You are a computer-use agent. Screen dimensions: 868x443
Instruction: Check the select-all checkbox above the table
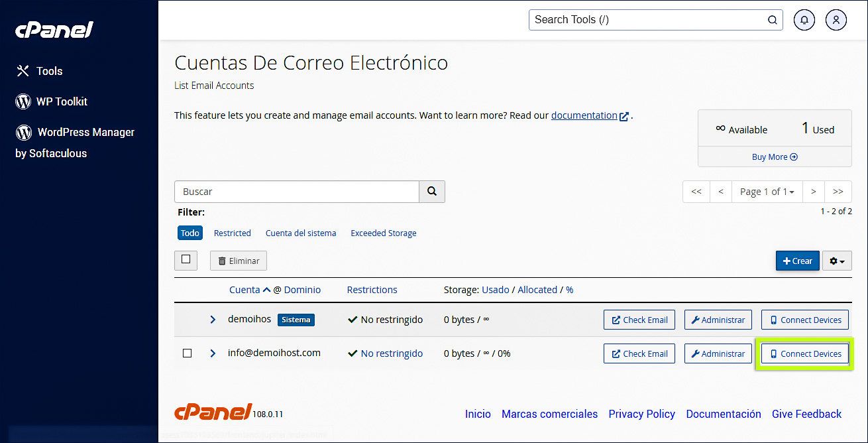[x=186, y=260]
